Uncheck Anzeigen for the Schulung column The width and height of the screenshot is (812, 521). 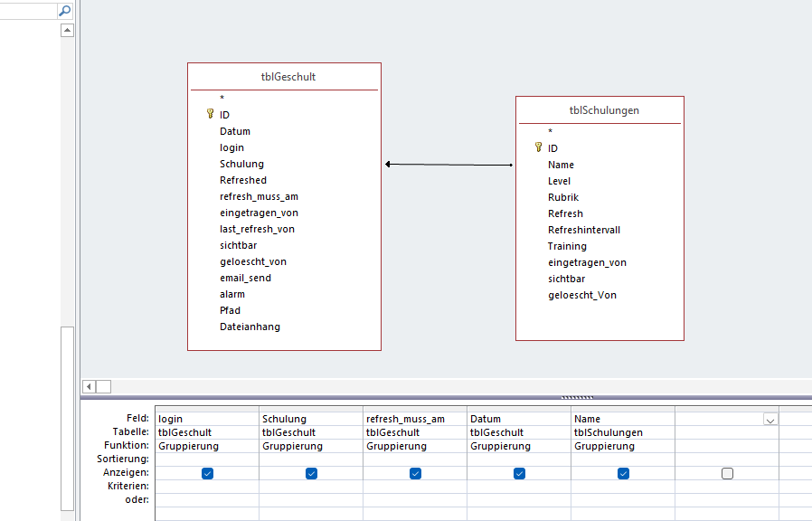pos(311,473)
